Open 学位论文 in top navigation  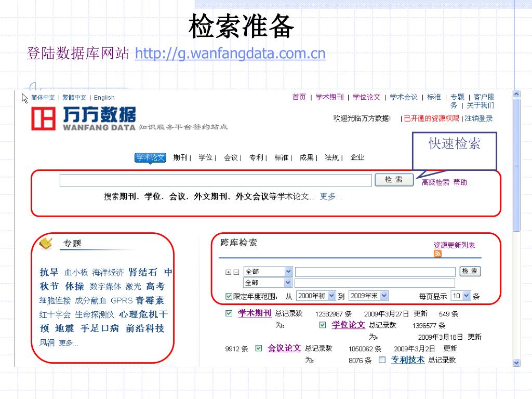tap(366, 97)
